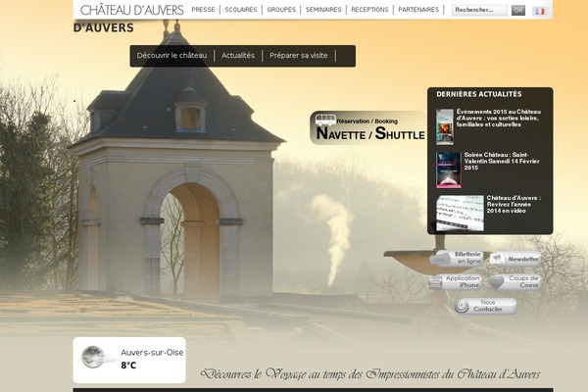Viewport: 588px width, 392px height.
Task: Open Navette / Shuttle reservation banner
Action: point(368,128)
